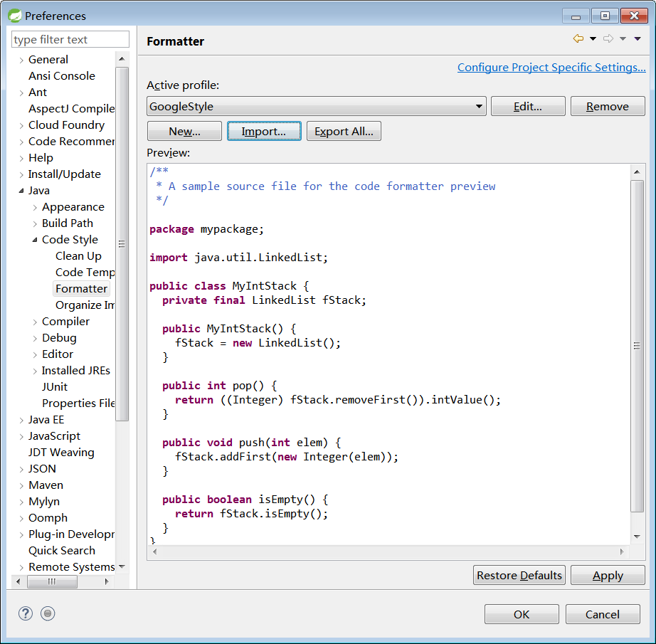Select JDT Weaving in the tree
The height and width of the screenshot is (644, 656).
click(x=61, y=453)
